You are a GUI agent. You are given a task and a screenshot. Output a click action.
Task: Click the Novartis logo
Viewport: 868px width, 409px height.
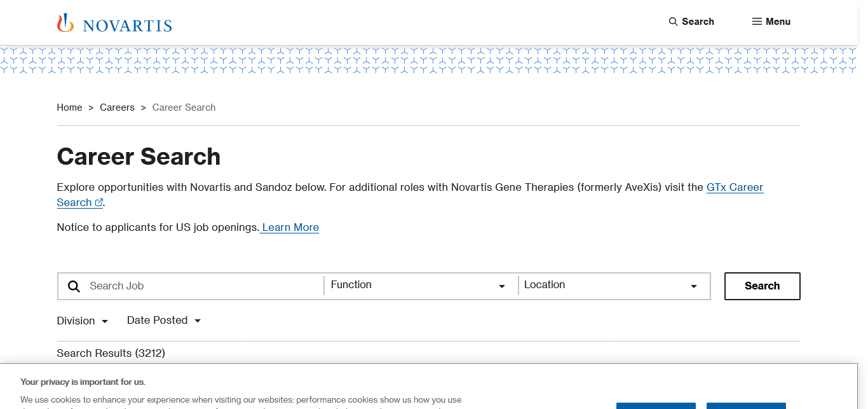click(x=114, y=24)
